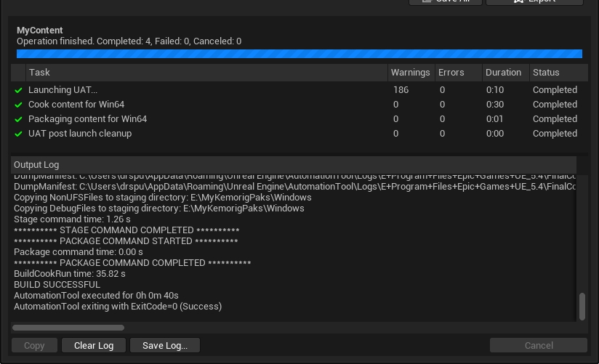
Task: Select the BUILD SUCCESSFUL line in the log
Action: pyautogui.click(x=57, y=285)
